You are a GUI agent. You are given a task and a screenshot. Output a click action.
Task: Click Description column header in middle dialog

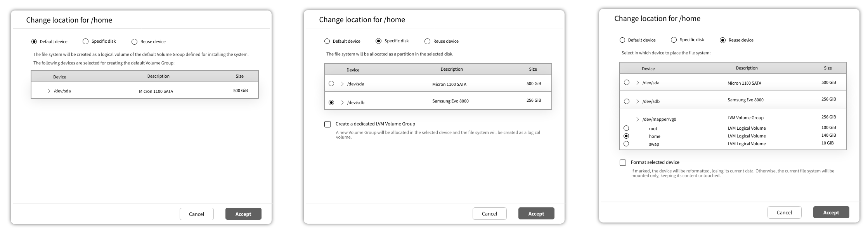tap(452, 69)
